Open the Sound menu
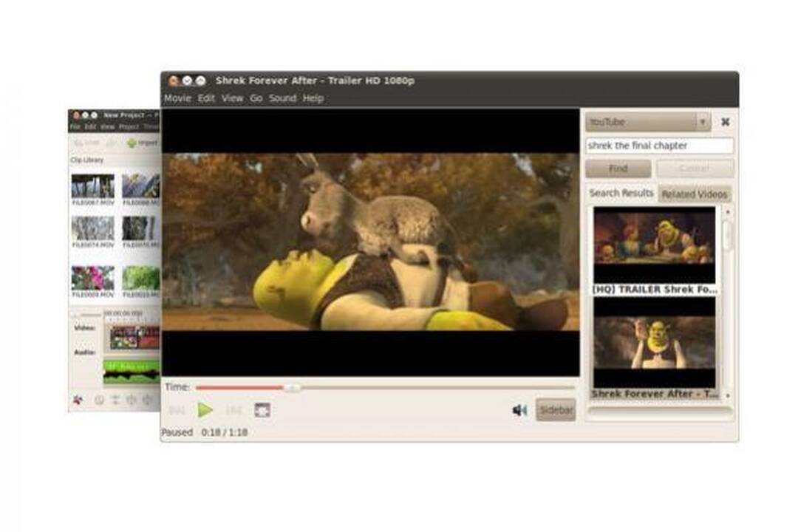Viewport: 798px width, 532px height. (x=282, y=98)
